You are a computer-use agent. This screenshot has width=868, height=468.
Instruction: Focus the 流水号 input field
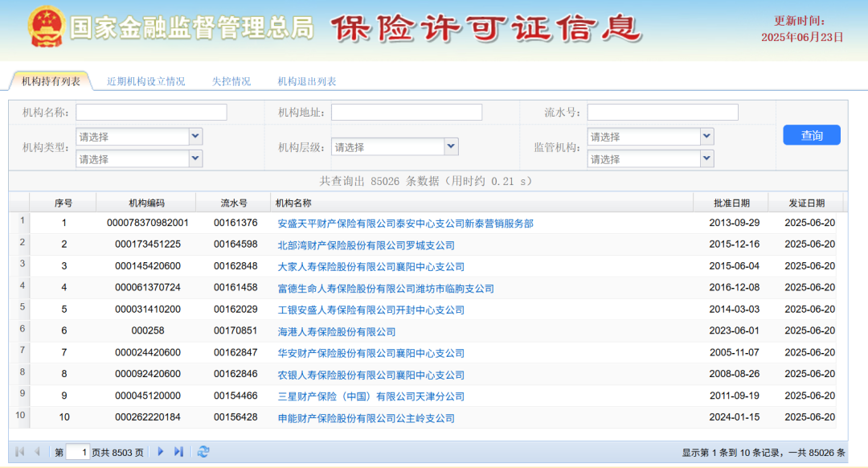[x=662, y=113]
